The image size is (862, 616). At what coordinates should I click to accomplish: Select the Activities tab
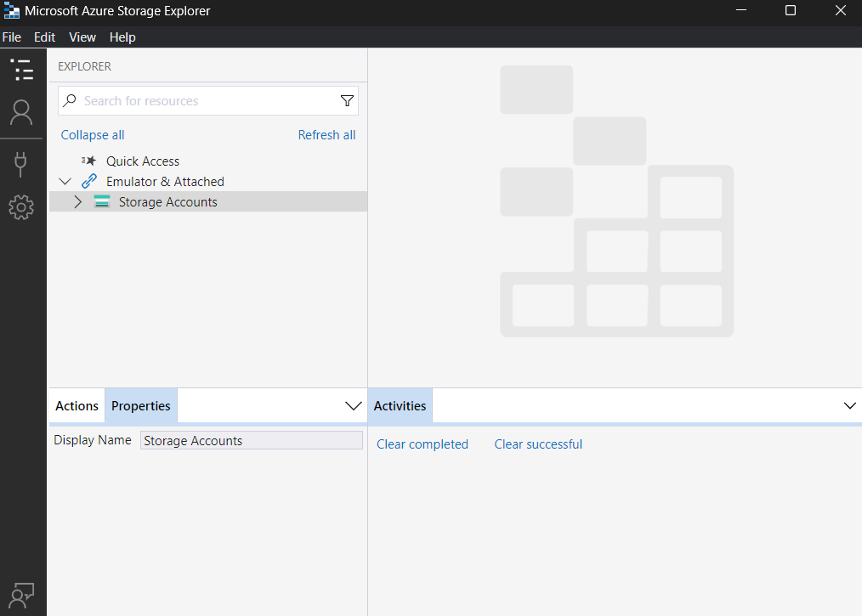(400, 405)
